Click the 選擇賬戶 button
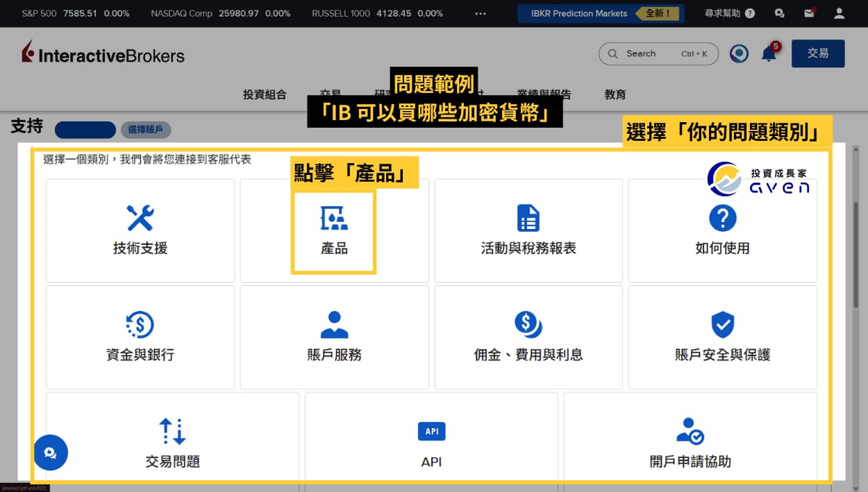868x492 pixels. tap(146, 130)
